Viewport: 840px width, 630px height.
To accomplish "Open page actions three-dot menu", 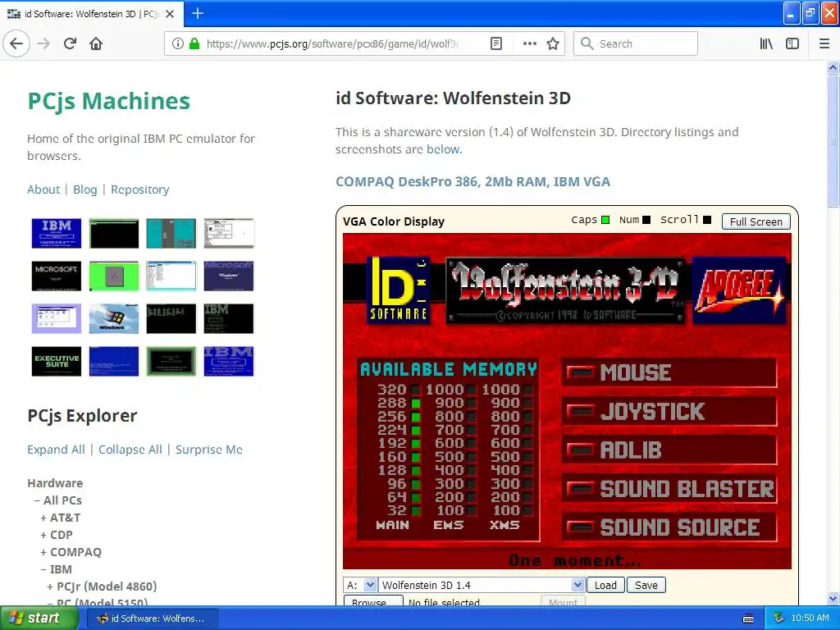I will tap(529, 44).
